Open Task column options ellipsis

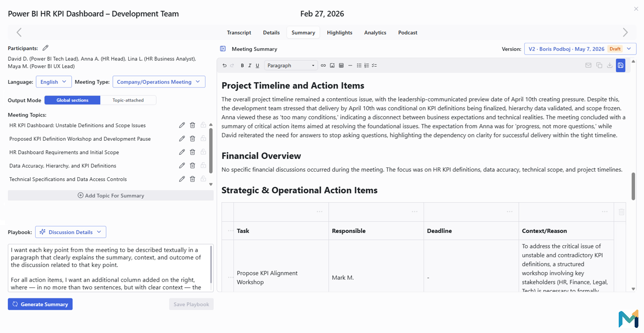click(x=320, y=212)
